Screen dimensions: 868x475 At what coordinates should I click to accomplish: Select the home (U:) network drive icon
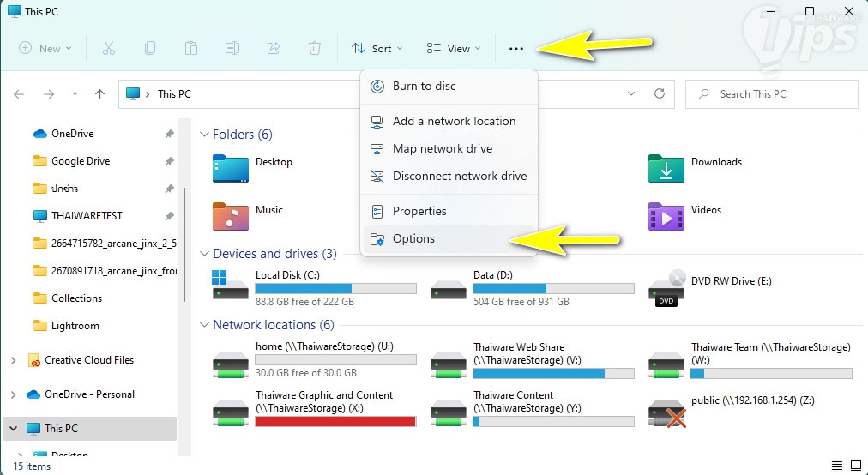pos(230,366)
